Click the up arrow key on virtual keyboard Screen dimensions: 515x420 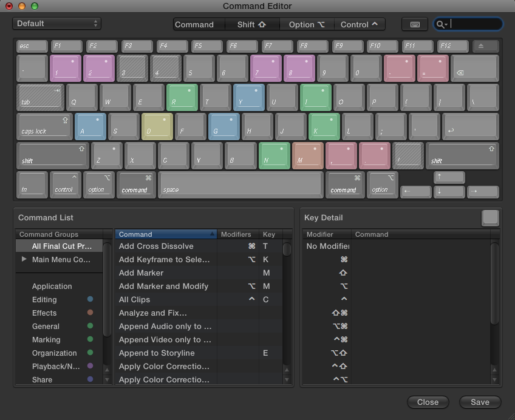449,177
